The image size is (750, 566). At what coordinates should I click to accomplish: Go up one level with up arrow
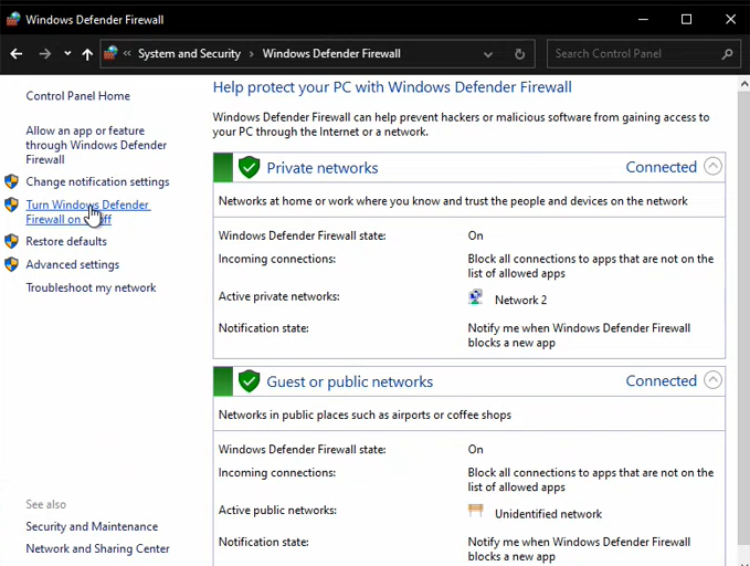(87, 54)
